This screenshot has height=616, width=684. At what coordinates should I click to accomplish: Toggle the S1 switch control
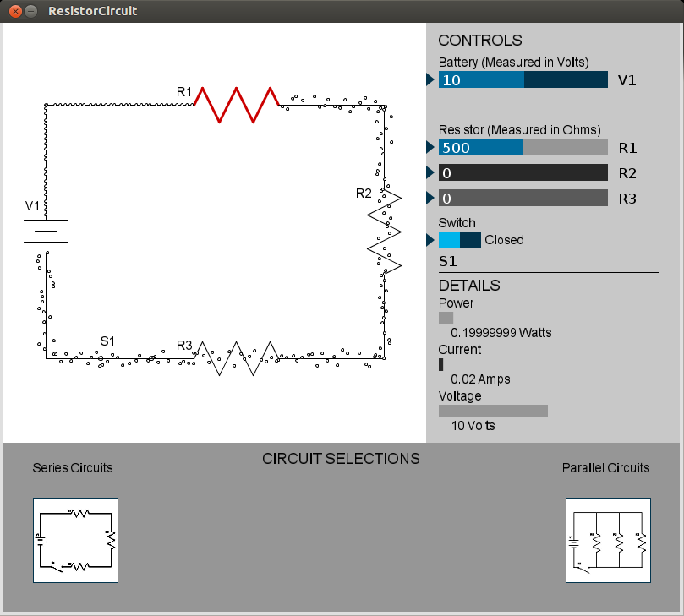click(x=460, y=240)
